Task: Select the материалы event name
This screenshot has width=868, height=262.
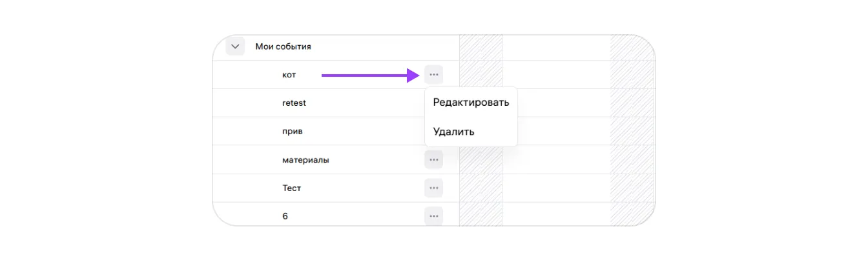Action: point(305,159)
